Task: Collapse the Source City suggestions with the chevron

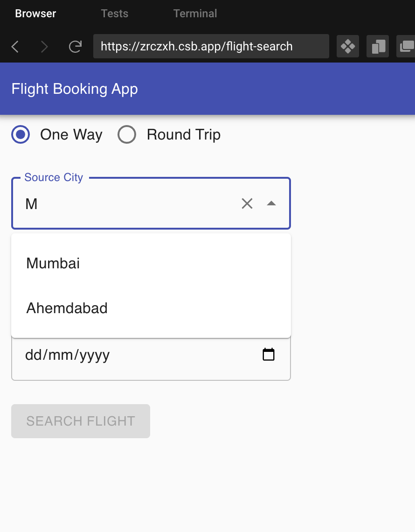Action: pos(271,203)
